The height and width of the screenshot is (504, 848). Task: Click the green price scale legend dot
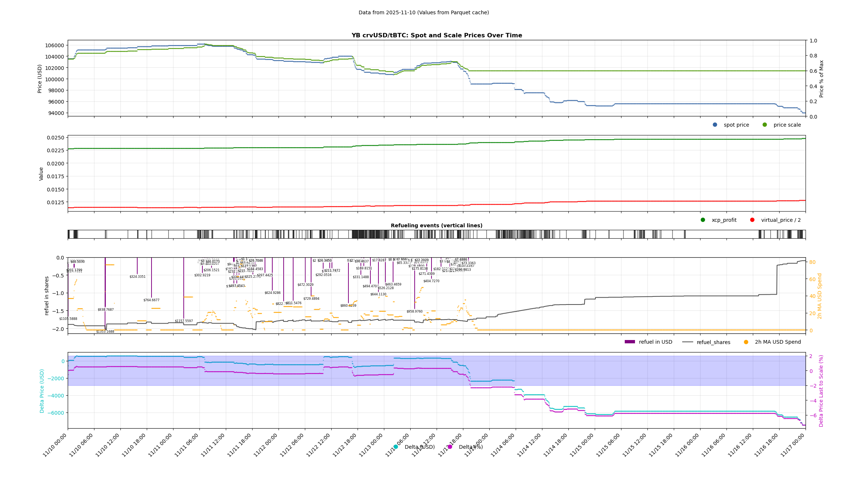765,125
